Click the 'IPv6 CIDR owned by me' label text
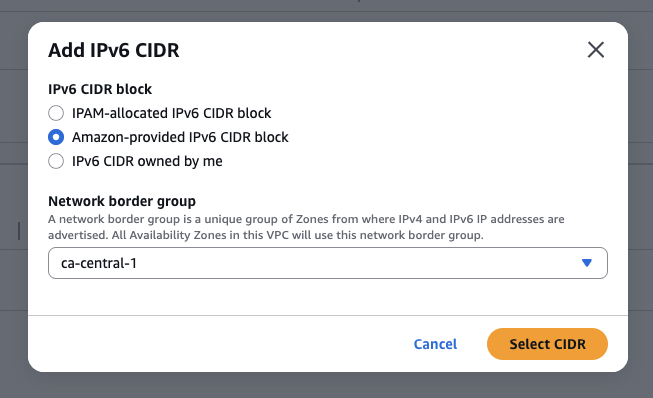 [x=147, y=162]
